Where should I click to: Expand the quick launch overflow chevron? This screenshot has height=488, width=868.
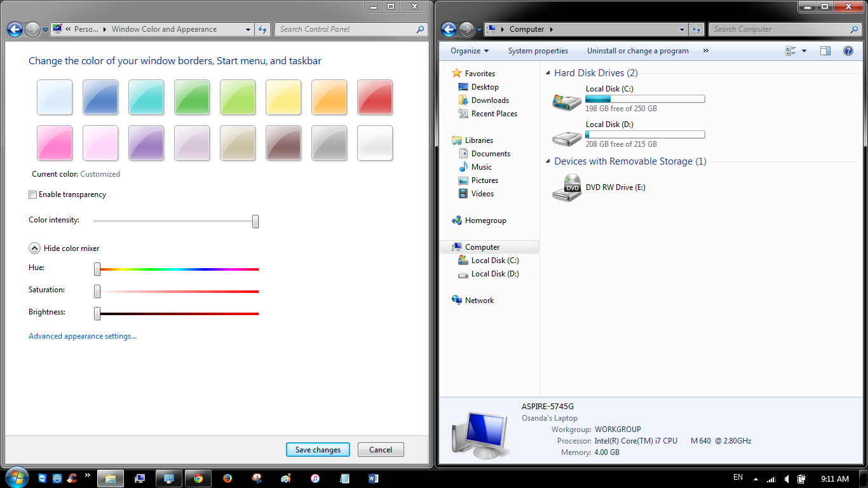click(87, 475)
